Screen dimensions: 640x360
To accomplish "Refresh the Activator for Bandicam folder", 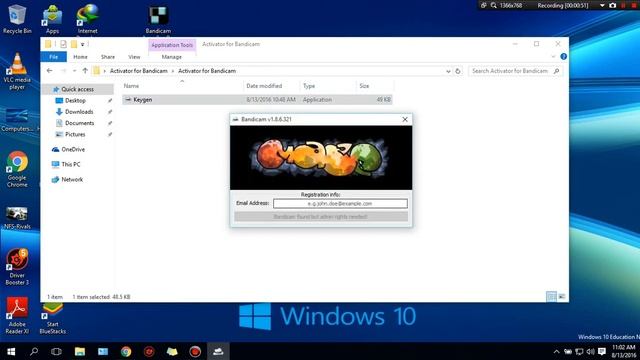I will pos(458,71).
